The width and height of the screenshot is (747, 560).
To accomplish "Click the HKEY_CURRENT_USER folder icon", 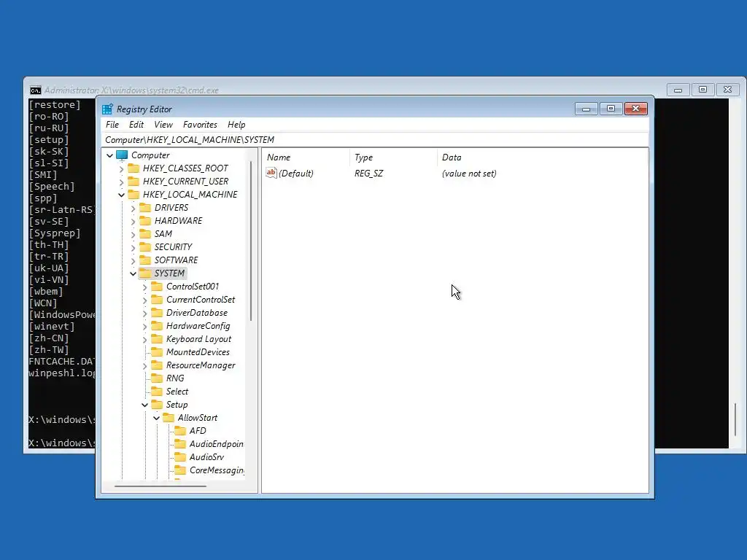I will coord(133,181).
